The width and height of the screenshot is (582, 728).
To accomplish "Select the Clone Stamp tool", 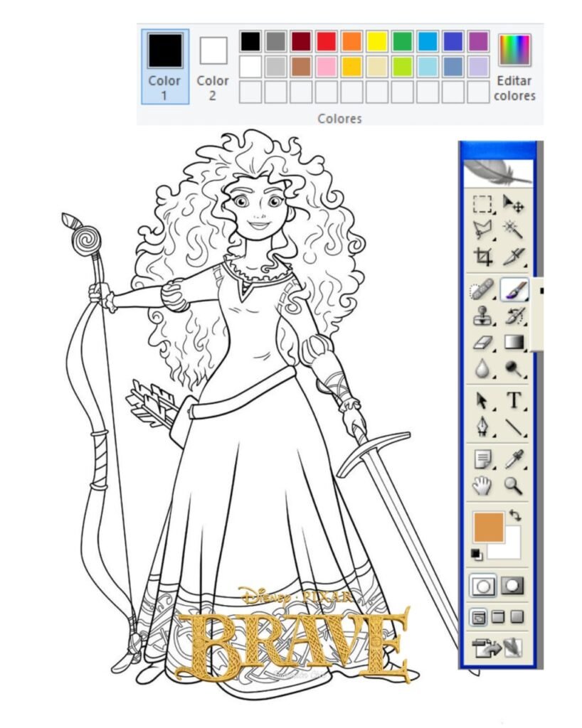I will click(x=482, y=316).
